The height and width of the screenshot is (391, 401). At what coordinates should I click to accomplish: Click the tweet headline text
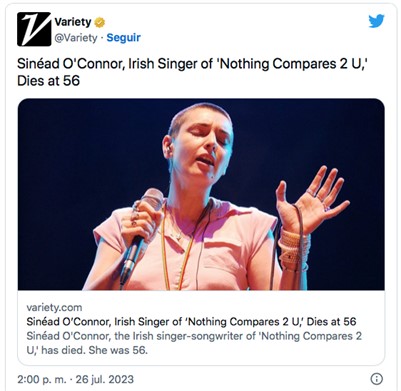pos(194,71)
